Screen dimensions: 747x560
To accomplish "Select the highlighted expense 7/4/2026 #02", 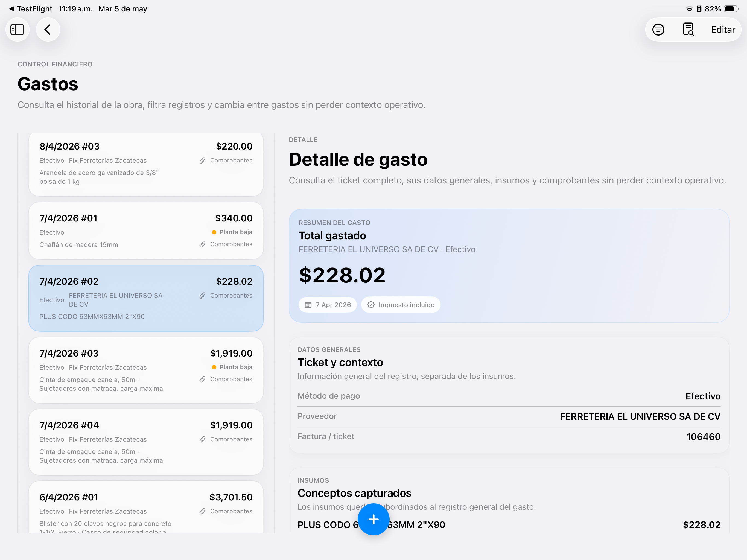I will coord(146,298).
